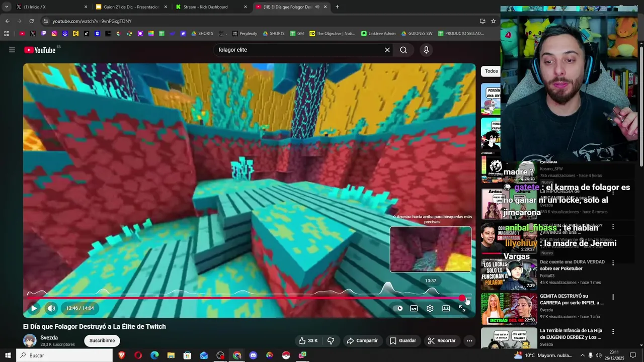Play the paused video
This screenshot has width=644, height=362.
(x=34, y=308)
